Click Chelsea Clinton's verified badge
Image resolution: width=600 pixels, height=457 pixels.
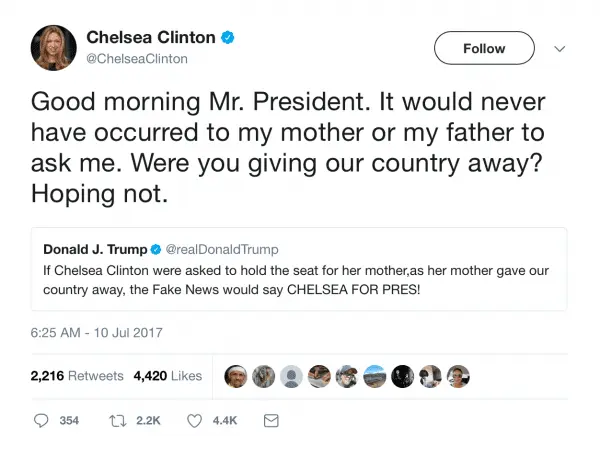pyautogui.click(x=228, y=38)
